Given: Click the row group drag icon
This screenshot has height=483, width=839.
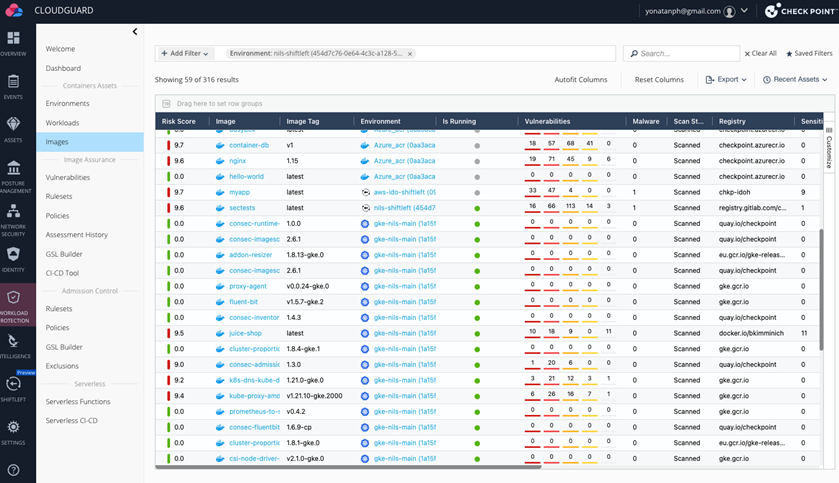Looking at the screenshot, I should point(166,104).
